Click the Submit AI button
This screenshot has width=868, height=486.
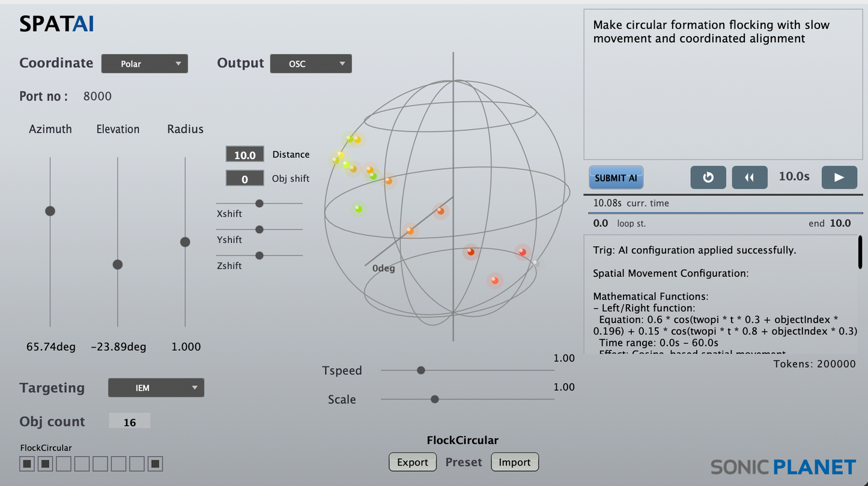pos(616,178)
